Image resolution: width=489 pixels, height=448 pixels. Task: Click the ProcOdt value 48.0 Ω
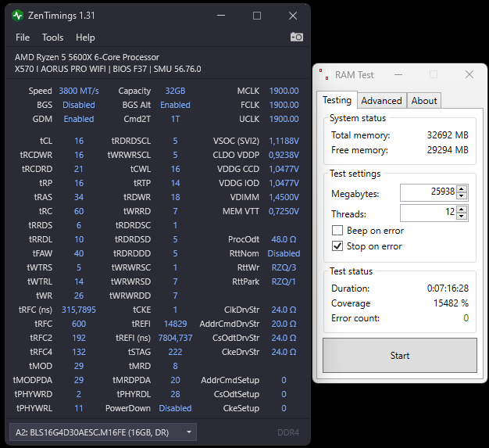coord(284,239)
